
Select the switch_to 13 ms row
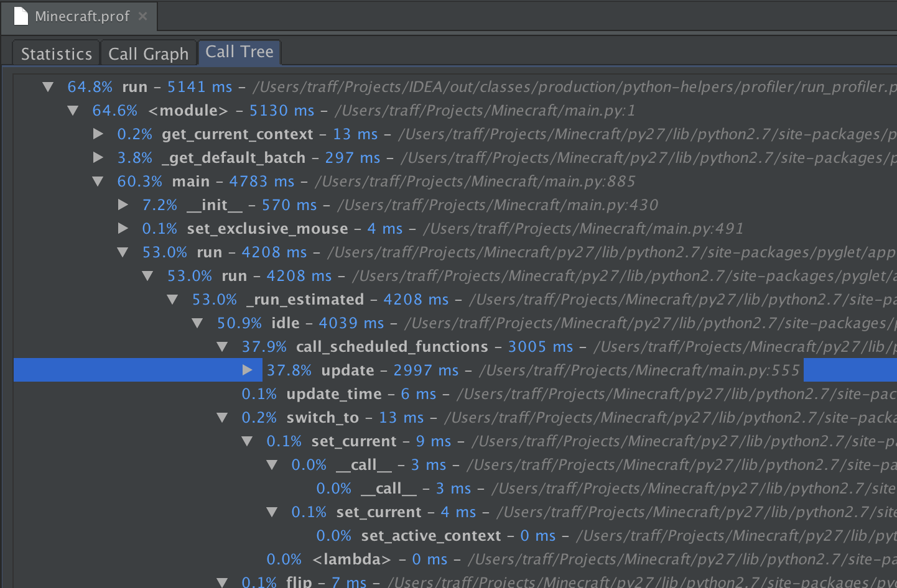coord(455,418)
